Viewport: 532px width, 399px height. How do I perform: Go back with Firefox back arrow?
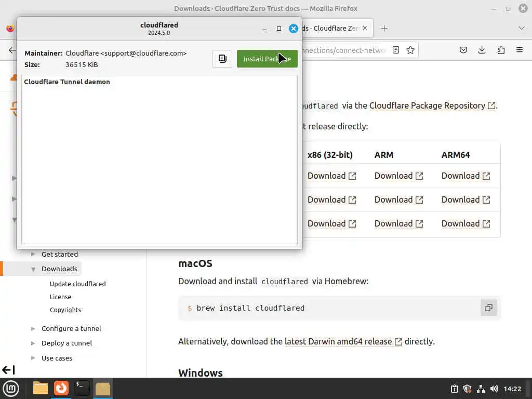point(12,50)
